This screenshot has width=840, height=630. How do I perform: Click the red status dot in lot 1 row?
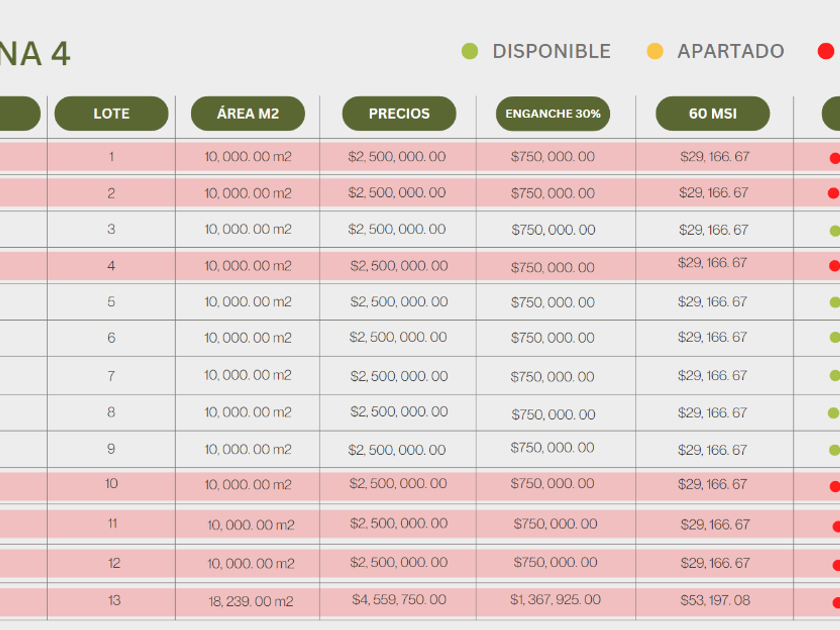coord(834,158)
